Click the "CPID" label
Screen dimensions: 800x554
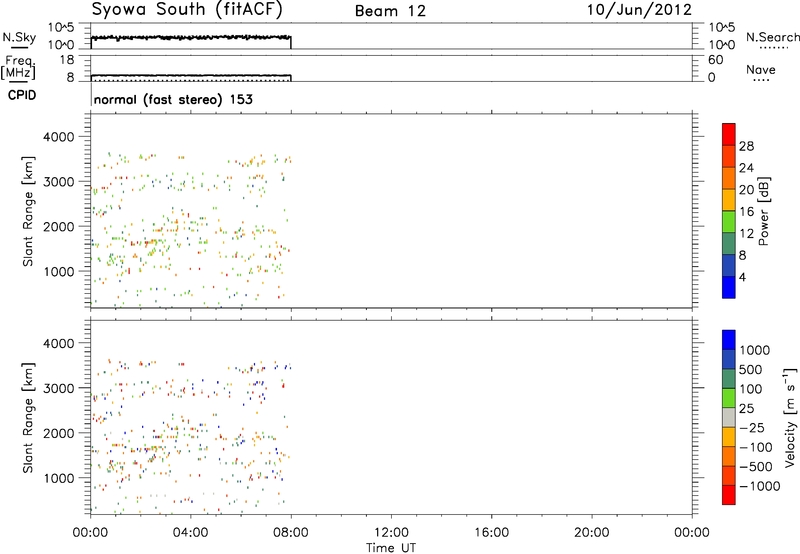click(22, 95)
